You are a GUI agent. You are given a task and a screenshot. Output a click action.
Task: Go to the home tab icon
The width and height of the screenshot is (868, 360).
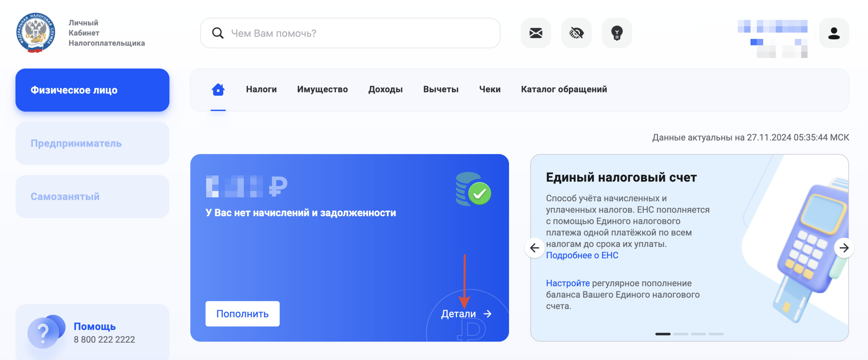click(218, 89)
